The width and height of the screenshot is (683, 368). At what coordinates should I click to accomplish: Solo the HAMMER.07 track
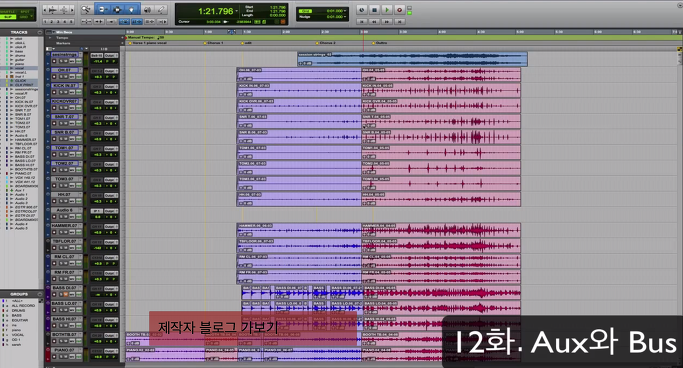click(x=61, y=233)
